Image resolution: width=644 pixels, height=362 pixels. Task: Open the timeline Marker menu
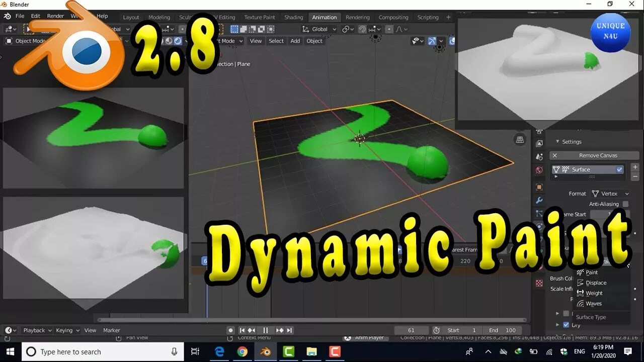point(112,330)
